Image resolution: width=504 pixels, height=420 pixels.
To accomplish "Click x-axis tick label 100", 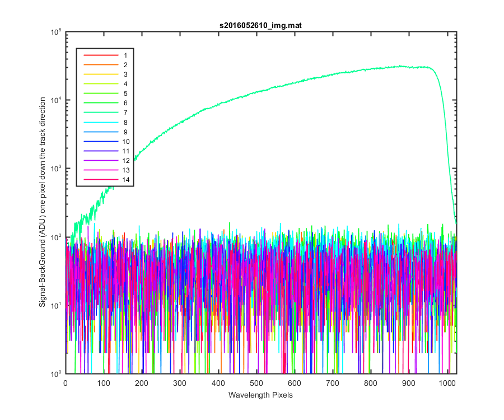I will (104, 383).
